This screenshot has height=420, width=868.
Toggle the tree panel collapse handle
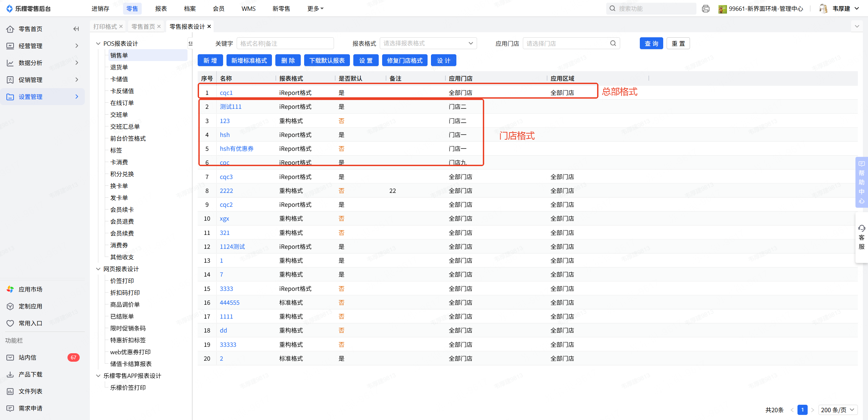point(191,43)
